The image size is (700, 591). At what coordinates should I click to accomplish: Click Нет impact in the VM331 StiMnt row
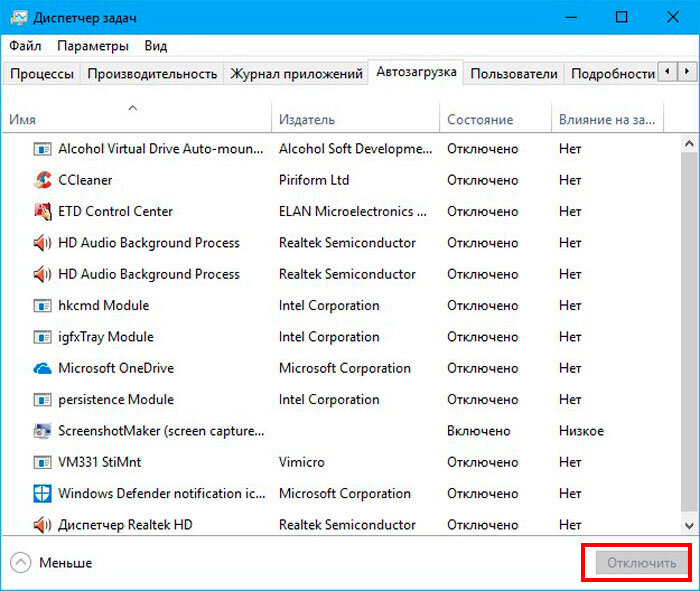click(x=570, y=462)
